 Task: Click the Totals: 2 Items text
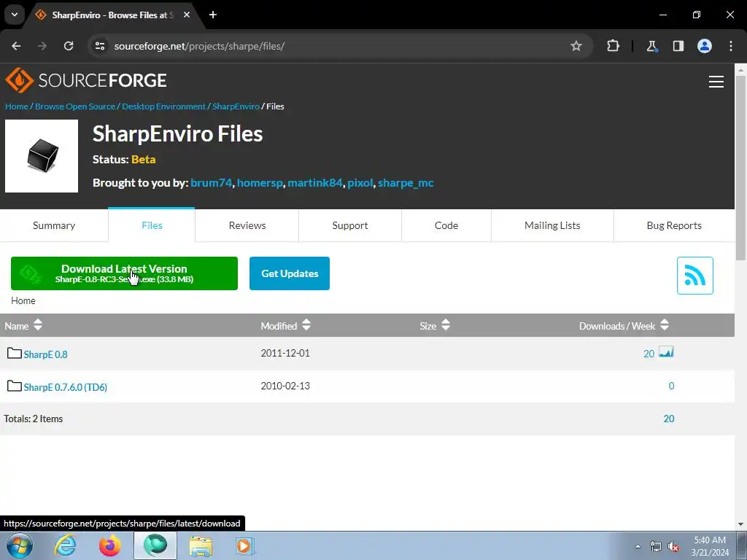click(34, 419)
